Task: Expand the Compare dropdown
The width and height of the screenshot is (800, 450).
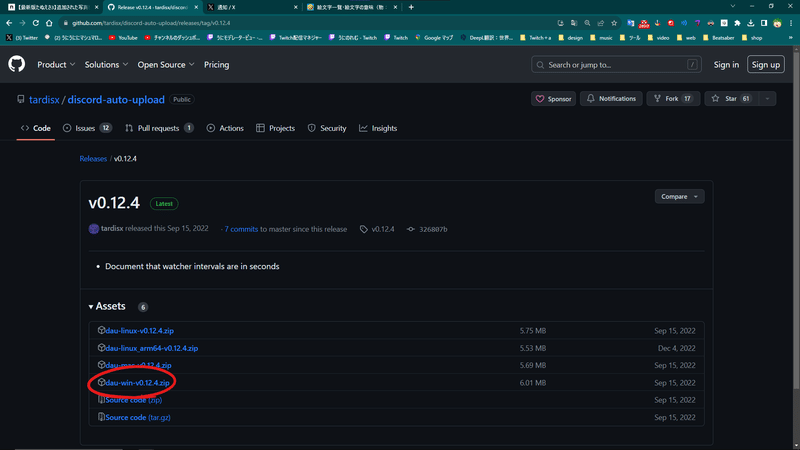Action: click(679, 196)
